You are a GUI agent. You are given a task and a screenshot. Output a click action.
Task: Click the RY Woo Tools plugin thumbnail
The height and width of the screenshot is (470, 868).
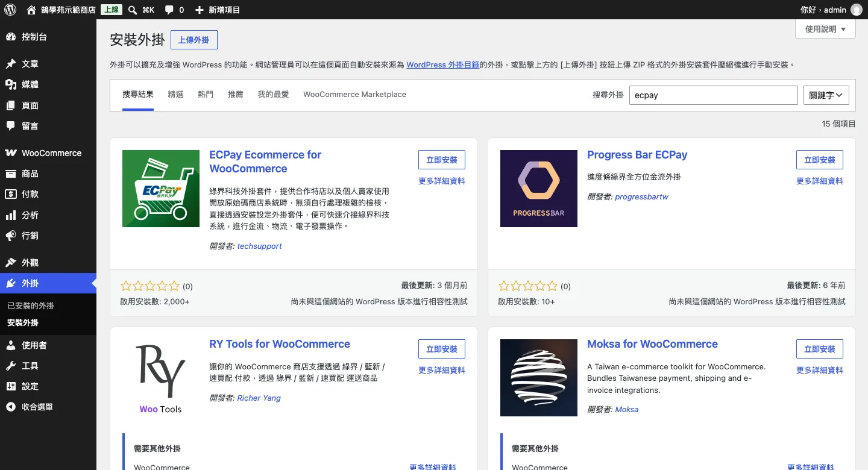(x=161, y=378)
